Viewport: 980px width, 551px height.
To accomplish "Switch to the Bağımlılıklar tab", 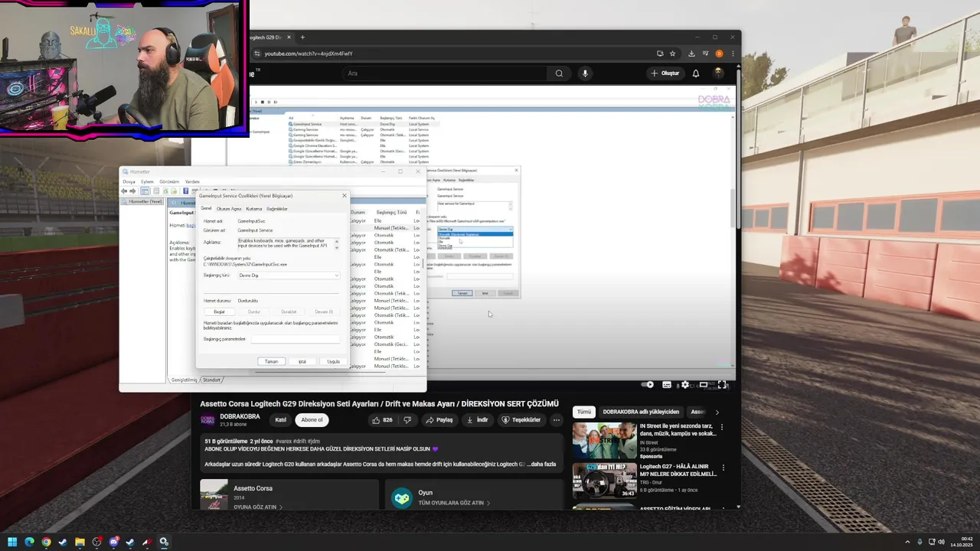I will [277, 208].
